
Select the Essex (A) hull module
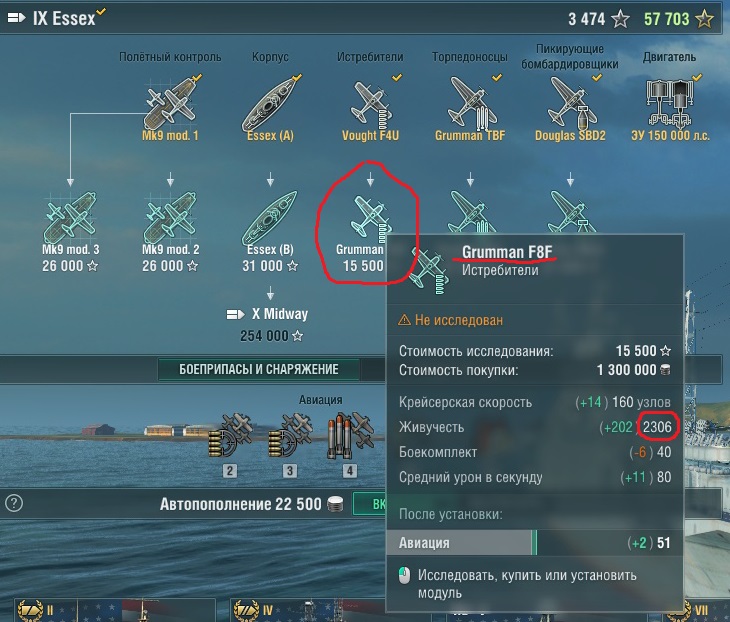[x=270, y=108]
